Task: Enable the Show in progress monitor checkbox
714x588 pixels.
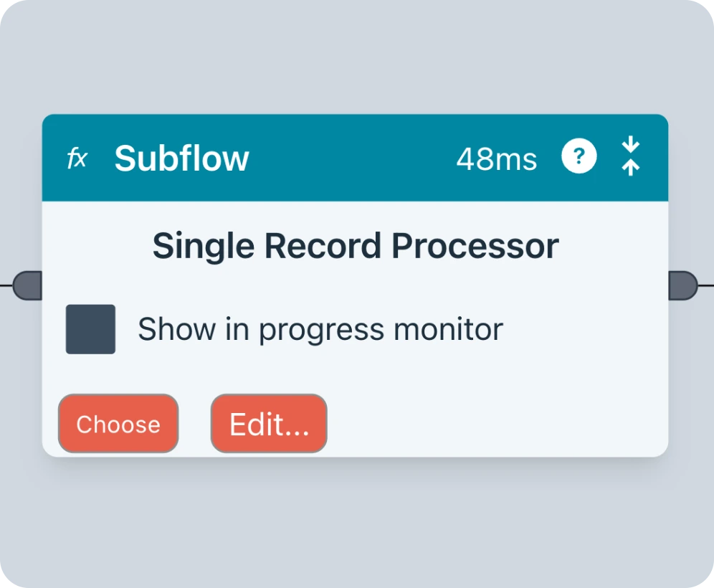Action: point(90,329)
